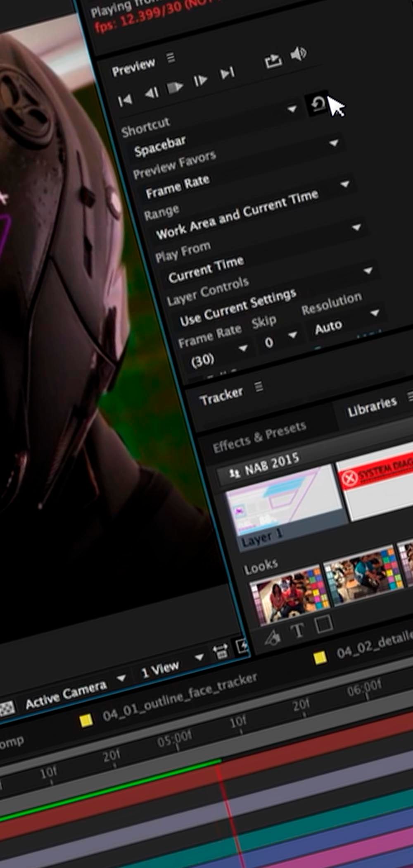Jump to last frame in Preview
Screen dimensions: 413x868
tap(227, 74)
